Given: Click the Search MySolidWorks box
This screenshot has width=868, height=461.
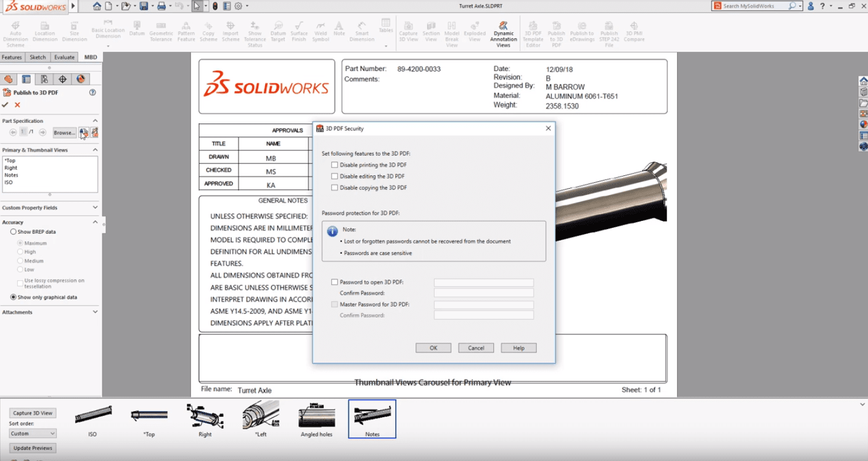Looking at the screenshot, I should click(758, 6).
